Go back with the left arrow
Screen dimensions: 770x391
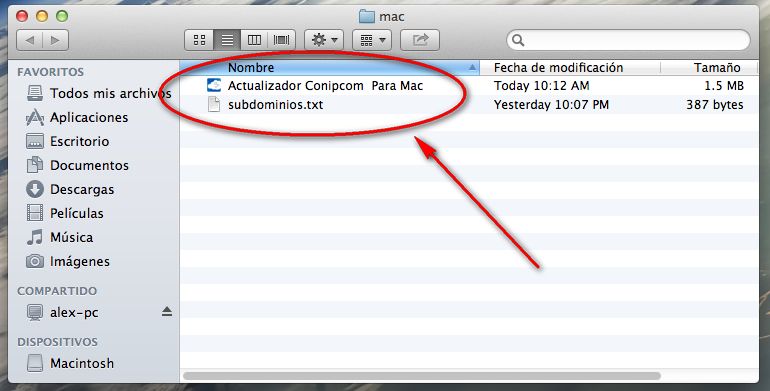[29, 40]
